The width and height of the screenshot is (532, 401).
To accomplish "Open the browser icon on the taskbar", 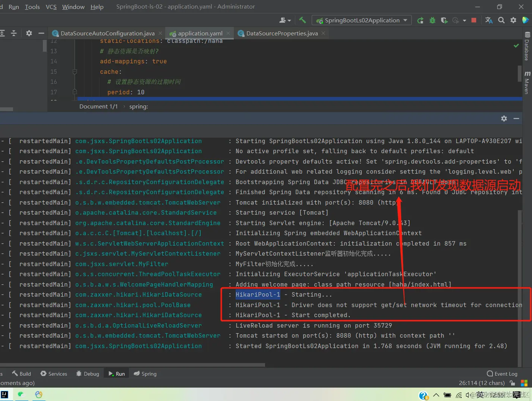I will [x=38, y=394].
